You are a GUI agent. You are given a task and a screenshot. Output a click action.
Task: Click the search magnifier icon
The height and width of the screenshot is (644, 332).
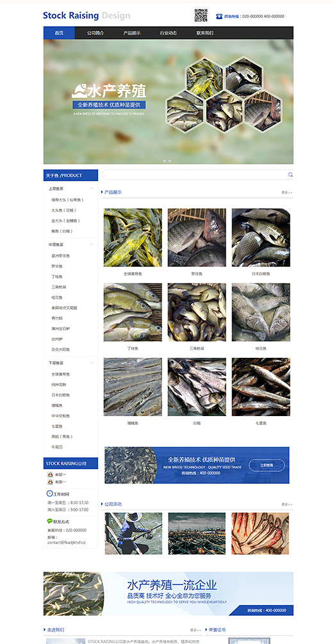click(x=290, y=175)
